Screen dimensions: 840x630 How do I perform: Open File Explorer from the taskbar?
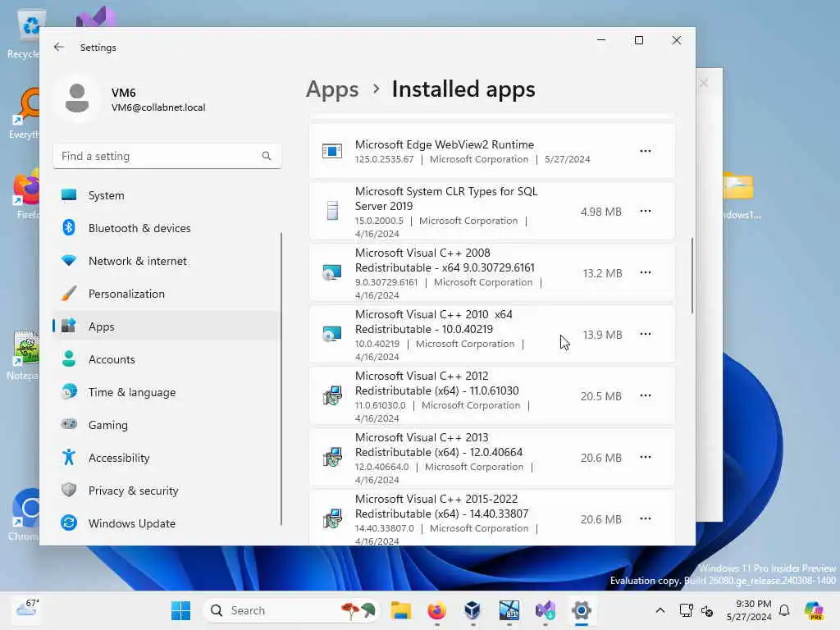[400, 610]
